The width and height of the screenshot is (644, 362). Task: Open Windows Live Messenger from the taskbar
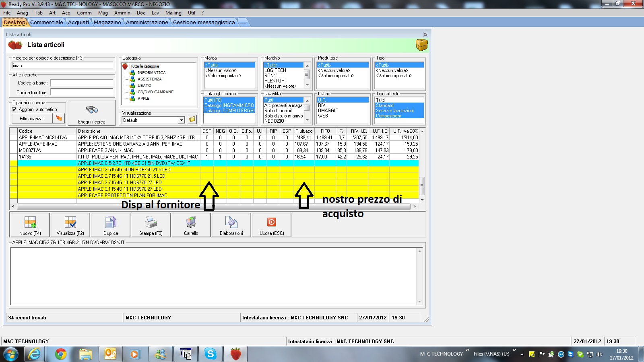point(160,354)
